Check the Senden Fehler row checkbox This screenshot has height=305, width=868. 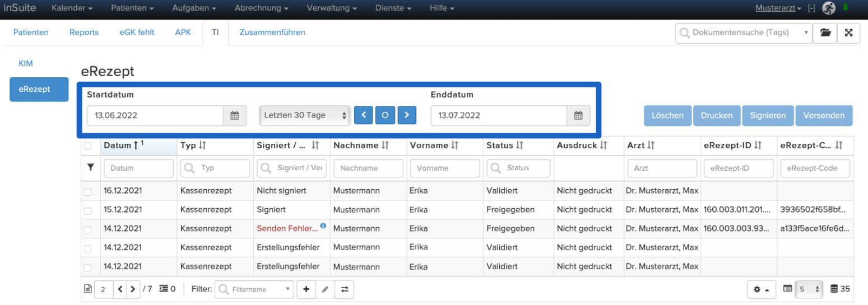87,230
